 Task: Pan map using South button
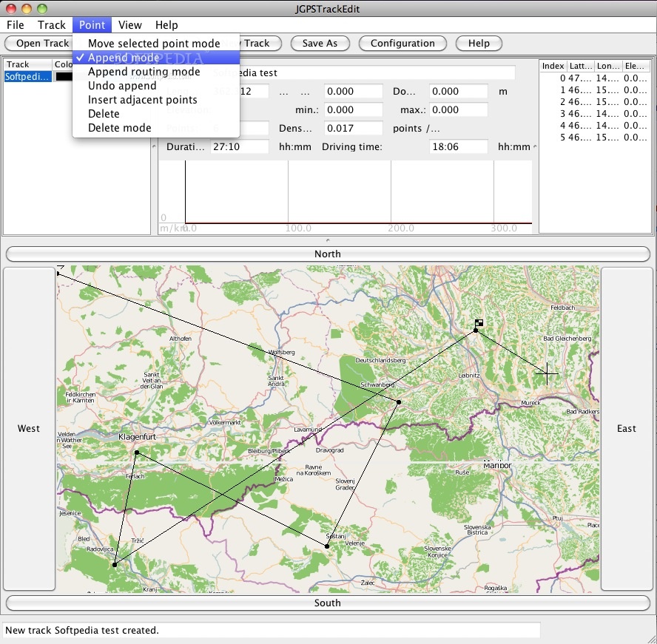(328, 603)
